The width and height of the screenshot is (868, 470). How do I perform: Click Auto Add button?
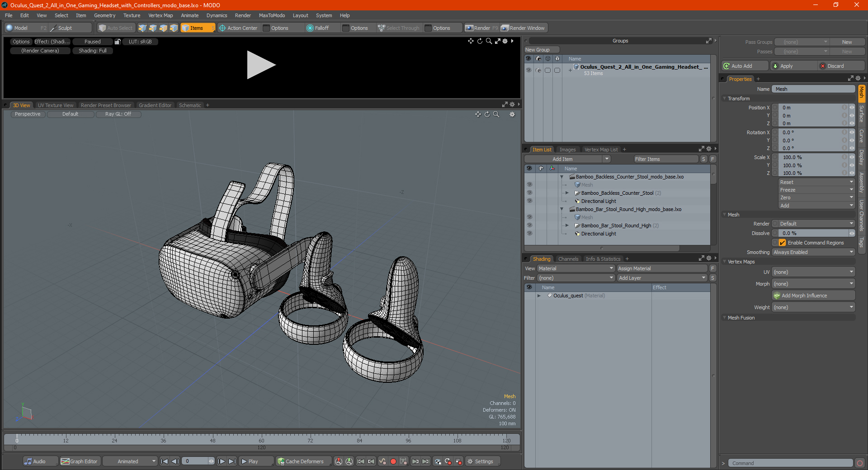[745, 66]
